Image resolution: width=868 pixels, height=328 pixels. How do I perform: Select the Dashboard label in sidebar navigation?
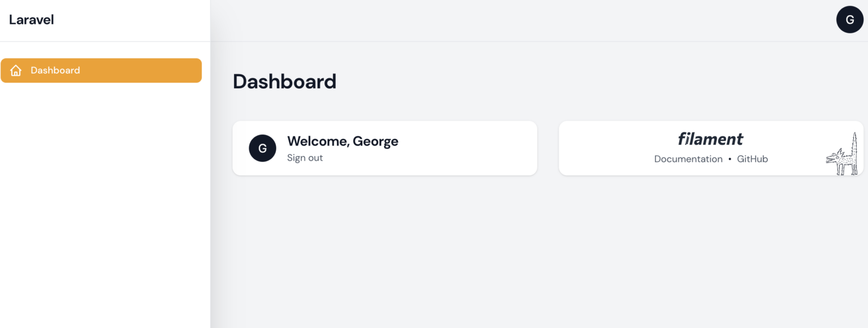coord(55,71)
